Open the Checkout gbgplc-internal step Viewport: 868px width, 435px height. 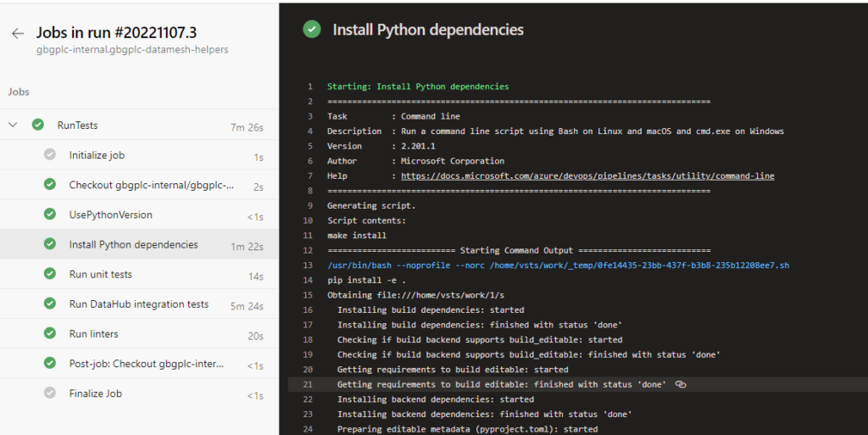[x=140, y=185]
